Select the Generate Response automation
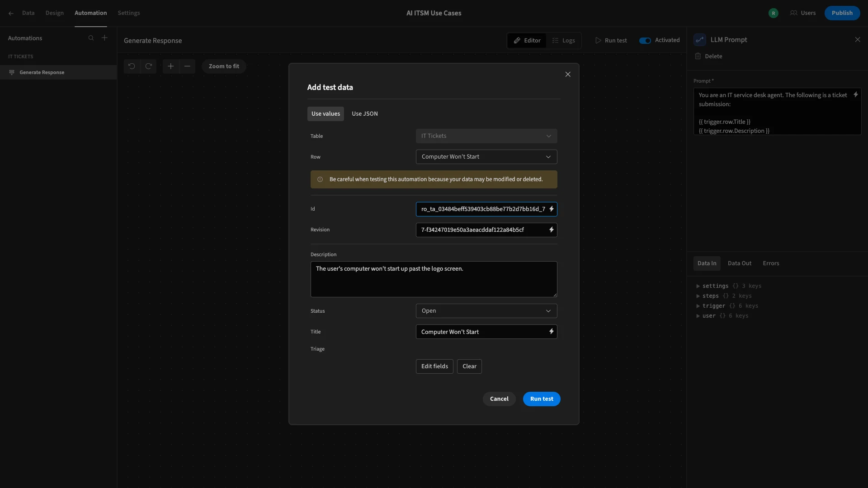868x488 pixels. coord(58,72)
